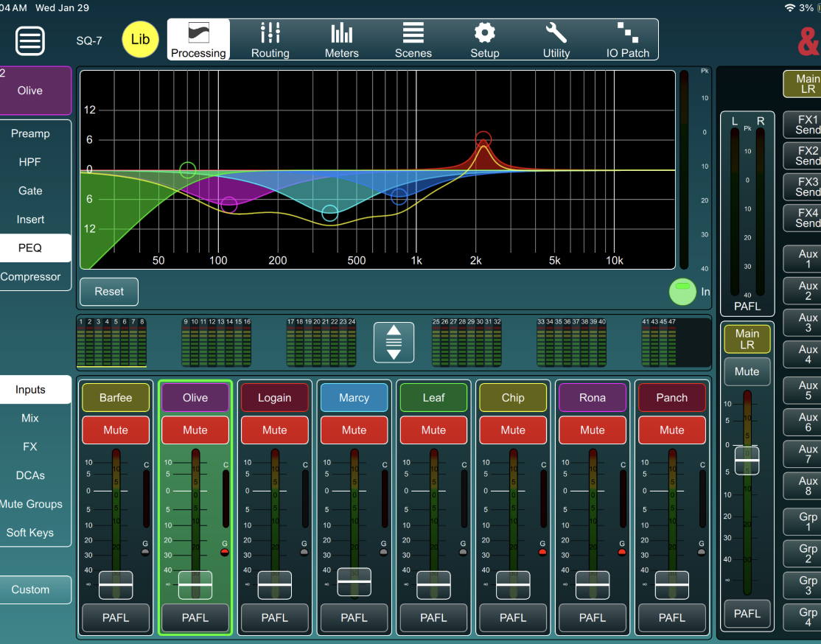Toggle the PEQ In switch
The width and height of the screenshot is (821, 644).
(x=682, y=292)
